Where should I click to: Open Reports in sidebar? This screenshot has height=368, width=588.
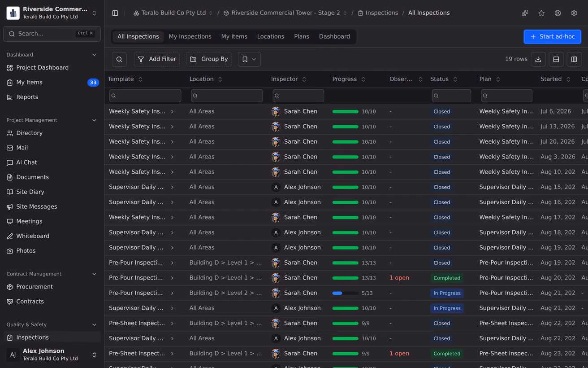click(x=52, y=97)
